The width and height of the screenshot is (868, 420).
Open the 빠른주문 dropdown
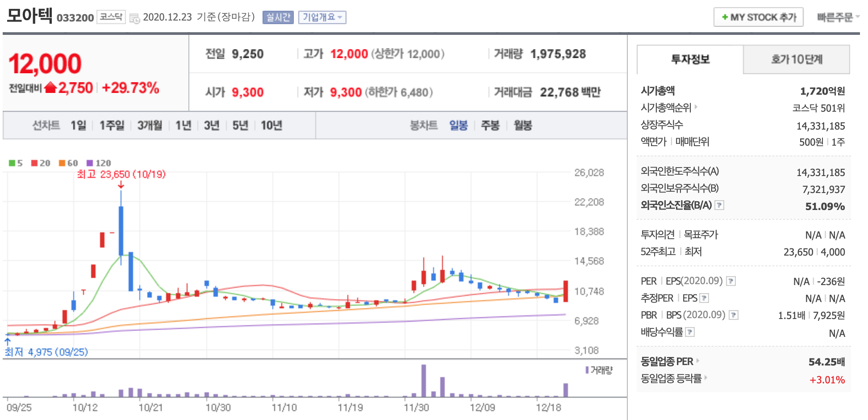pyautogui.click(x=838, y=17)
